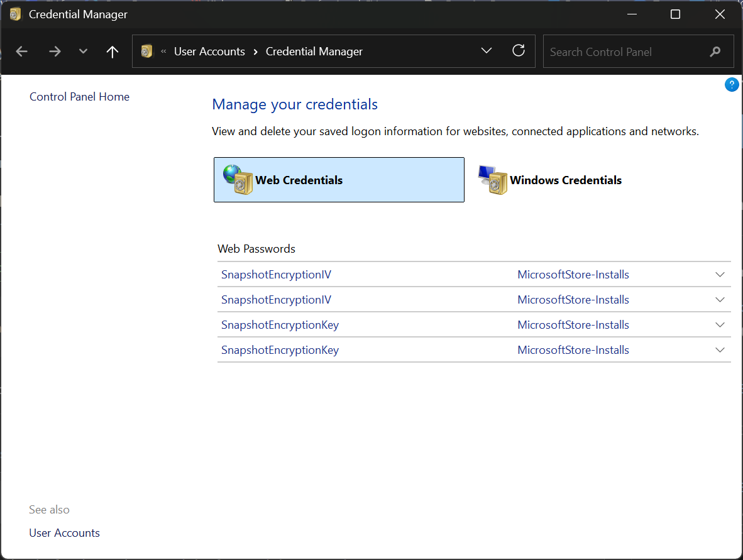Open Control Panel Home link
743x560 pixels.
[79, 97]
